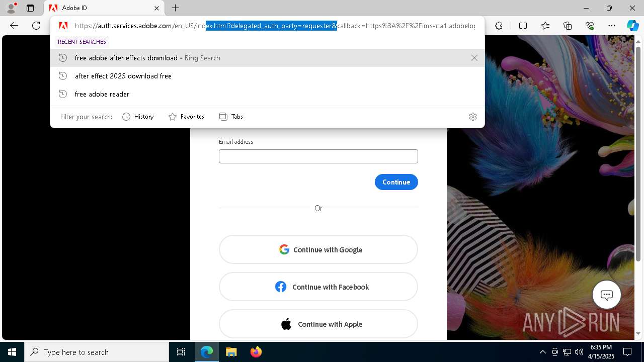
Task: Click the taskbar search box
Action: coord(97,352)
